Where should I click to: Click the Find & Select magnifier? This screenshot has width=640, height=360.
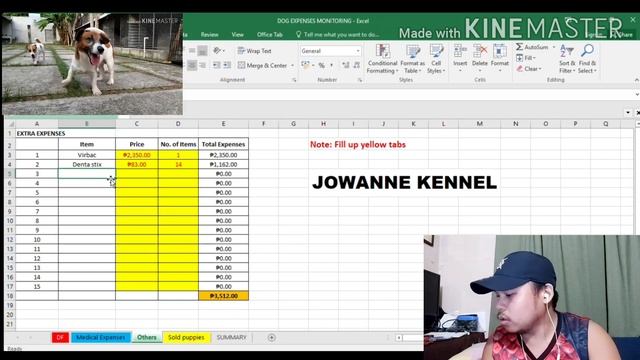pyautogui.click(x=587, y=51)
